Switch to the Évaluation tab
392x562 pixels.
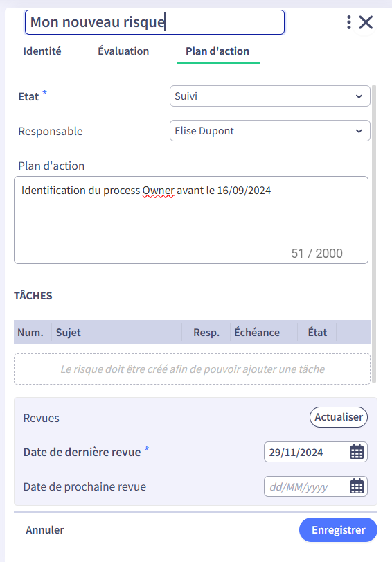tap(123, 51)
